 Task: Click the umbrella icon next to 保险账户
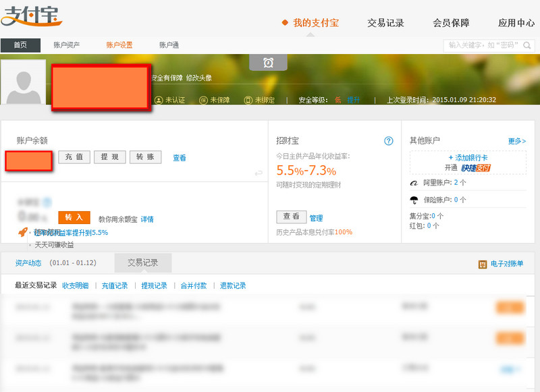(414, 200)
